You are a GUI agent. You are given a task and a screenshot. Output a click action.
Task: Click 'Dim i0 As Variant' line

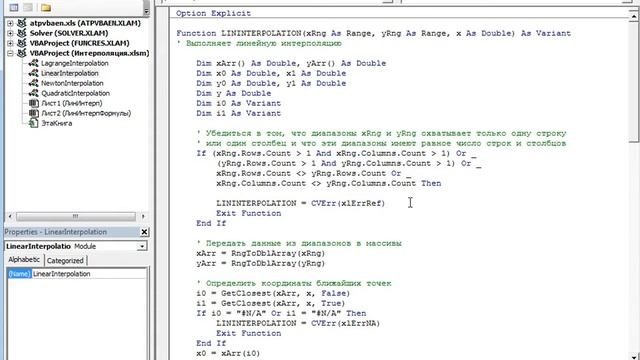(238, 103)
